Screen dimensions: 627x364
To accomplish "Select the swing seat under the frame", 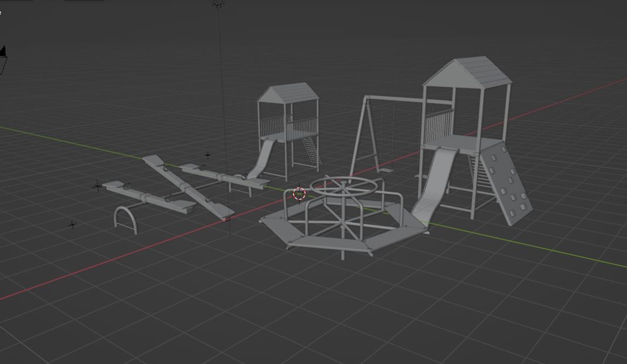I will click(x=387, y=170).
